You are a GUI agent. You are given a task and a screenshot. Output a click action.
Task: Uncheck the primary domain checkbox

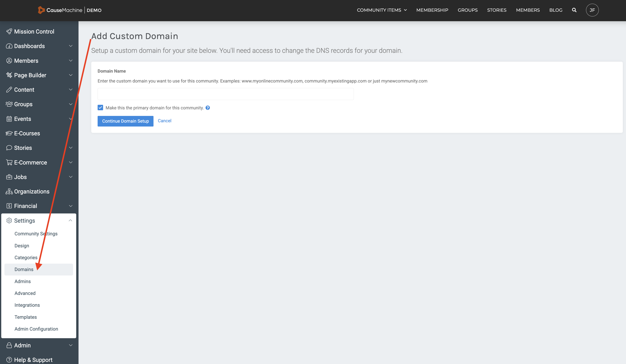100,107
